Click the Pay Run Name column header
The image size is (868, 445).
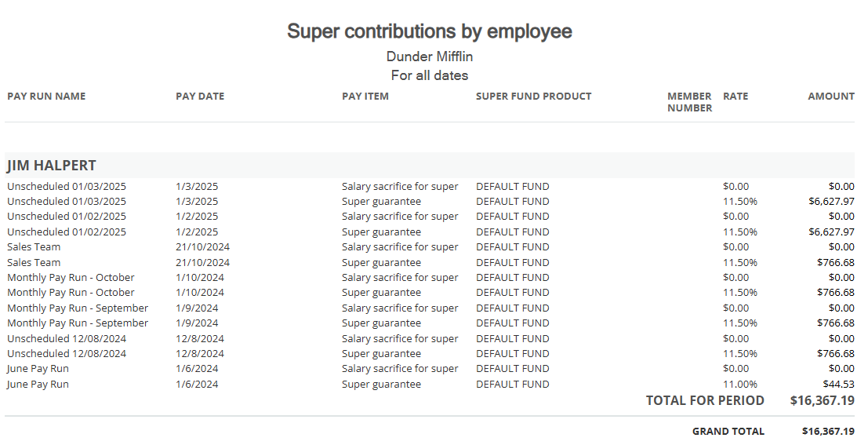click(x=46, y=97)
